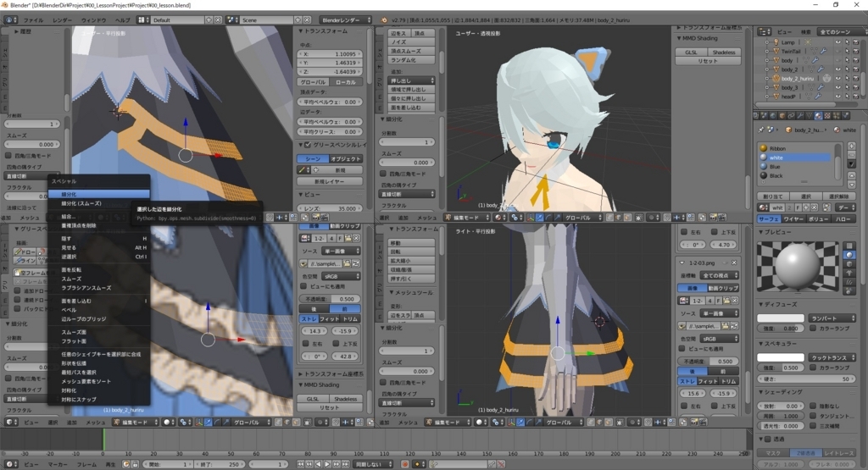Enable the color ramp checkbox under specular
The image size is (868, 470).
(813, 368)
